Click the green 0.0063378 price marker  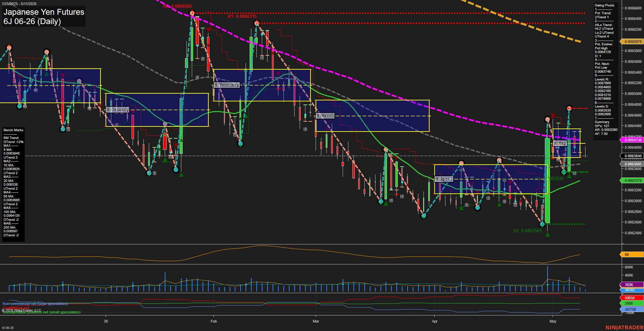pyautogui.click(x=632, y=181)
